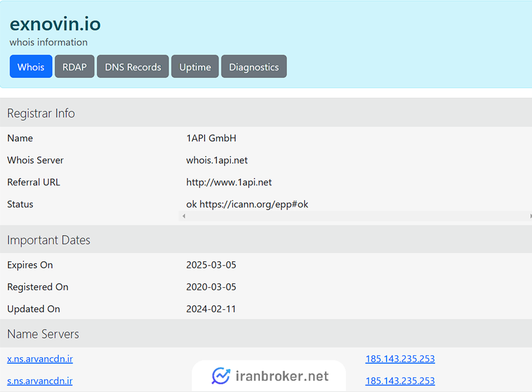Open the s.ns.arvancdn.ir name server link
This screenshot has height=392, width=532.
(40, 381)
